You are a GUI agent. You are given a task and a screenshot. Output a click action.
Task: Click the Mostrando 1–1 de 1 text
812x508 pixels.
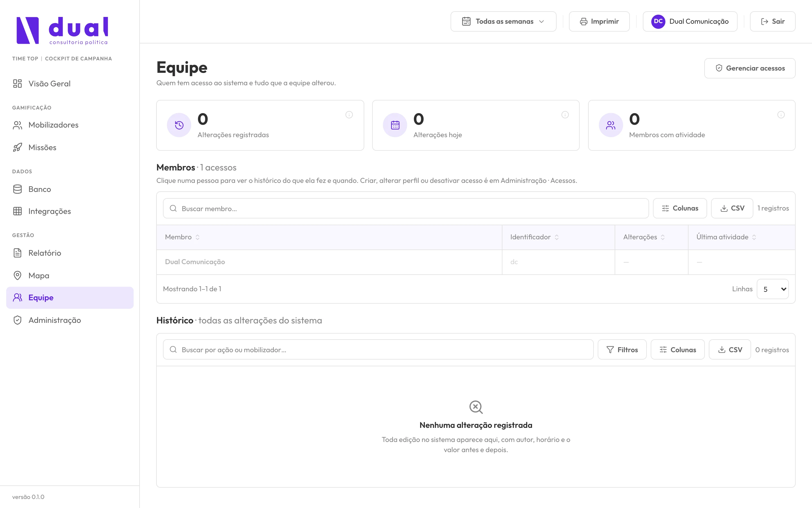(x=192, y=289)
